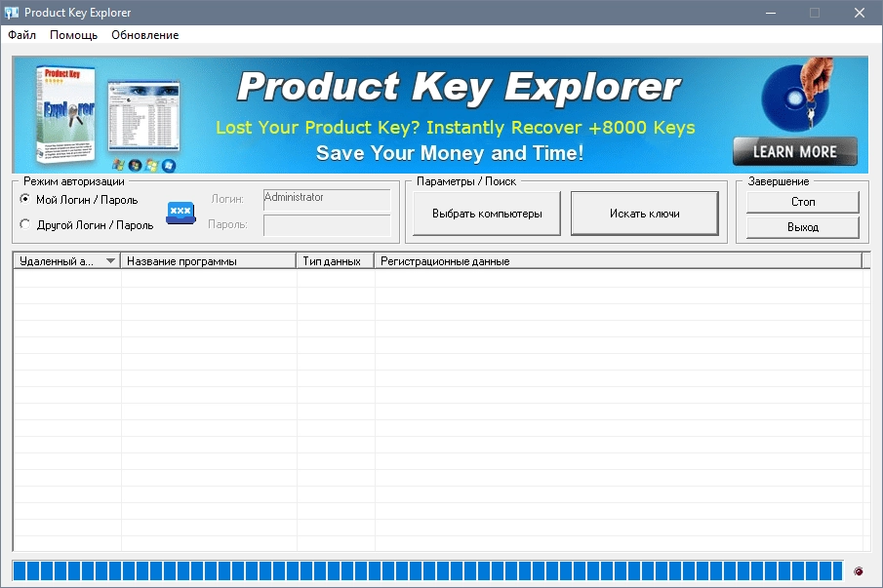Screen dimensions: 883x588
Task: Click the red status indicator icon
Action: click(x=859, y=571)
